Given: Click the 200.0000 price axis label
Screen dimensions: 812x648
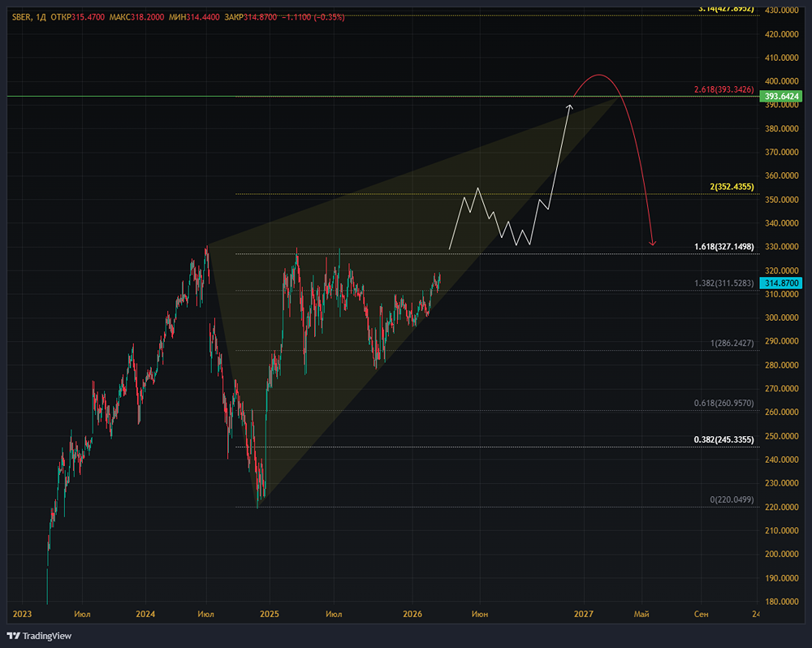Looking at the screenshot, I should click(781, 555).
